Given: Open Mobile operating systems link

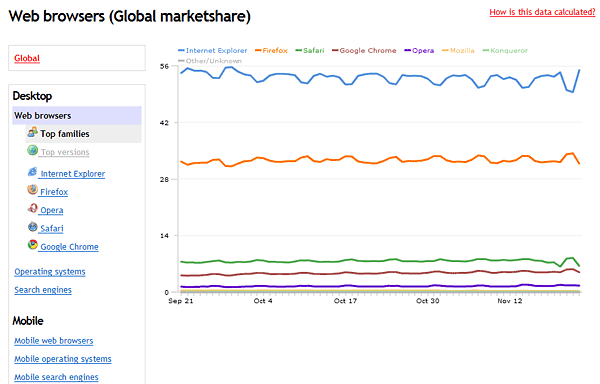Looking at the screenshot, I should [x=63, y=359].
